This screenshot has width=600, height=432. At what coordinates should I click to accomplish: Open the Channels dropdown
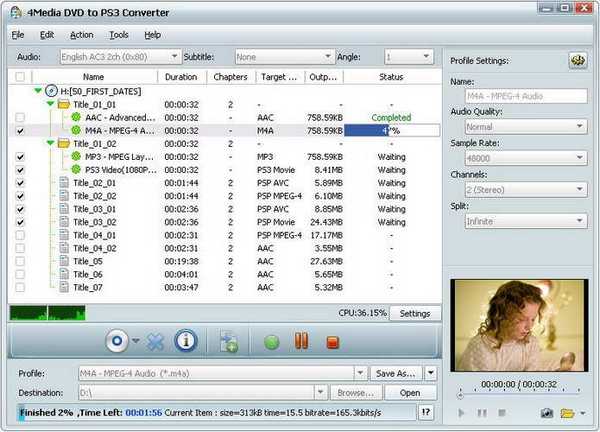(x=526, y=189)
